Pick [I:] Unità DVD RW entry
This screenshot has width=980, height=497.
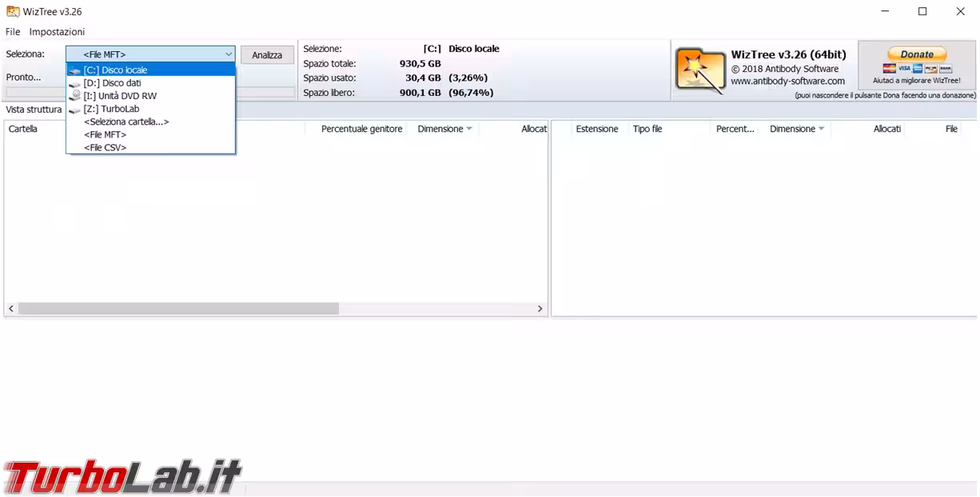[x=151, y=96]
